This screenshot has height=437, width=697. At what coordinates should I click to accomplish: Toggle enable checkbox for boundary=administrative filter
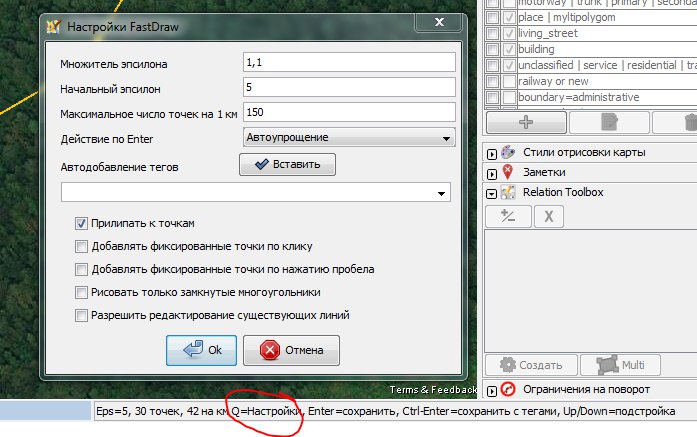[x=493, y=97]
